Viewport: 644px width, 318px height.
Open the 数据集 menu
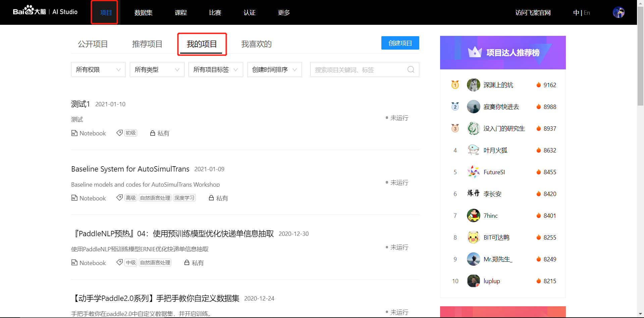[x=144, y=12]
